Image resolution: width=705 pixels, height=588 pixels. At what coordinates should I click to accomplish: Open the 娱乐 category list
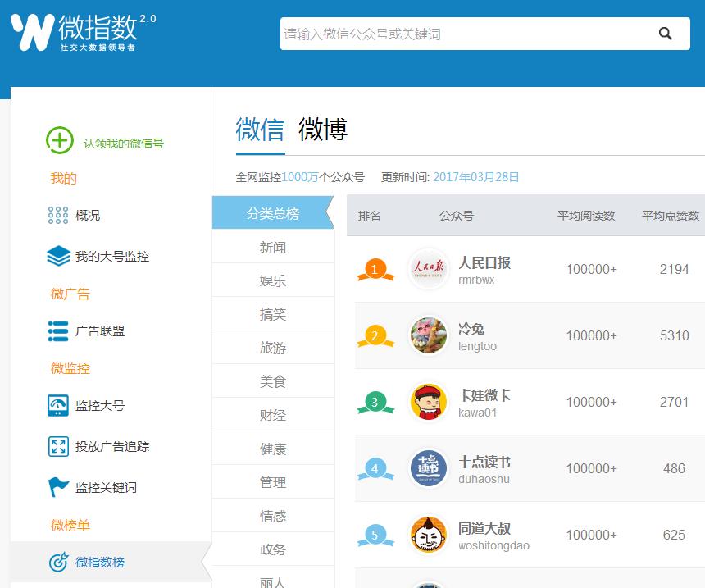272,280
